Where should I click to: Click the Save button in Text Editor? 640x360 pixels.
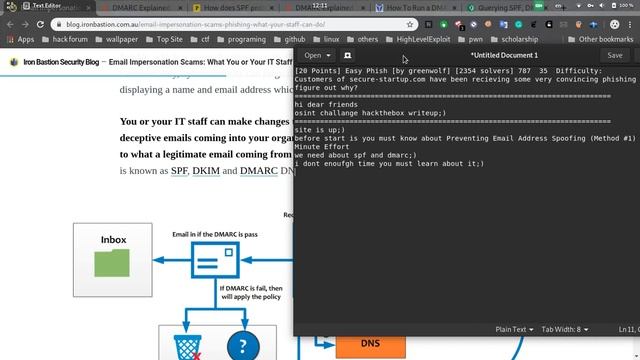click(x=615, y=55)
